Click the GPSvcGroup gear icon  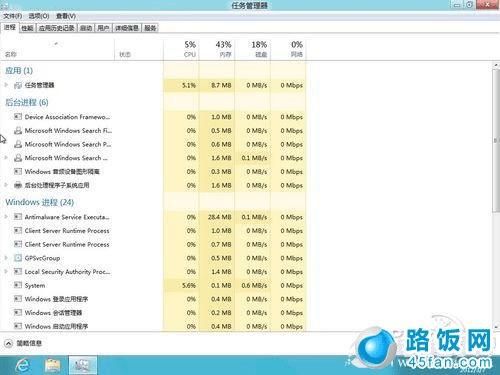click(18, 258)
